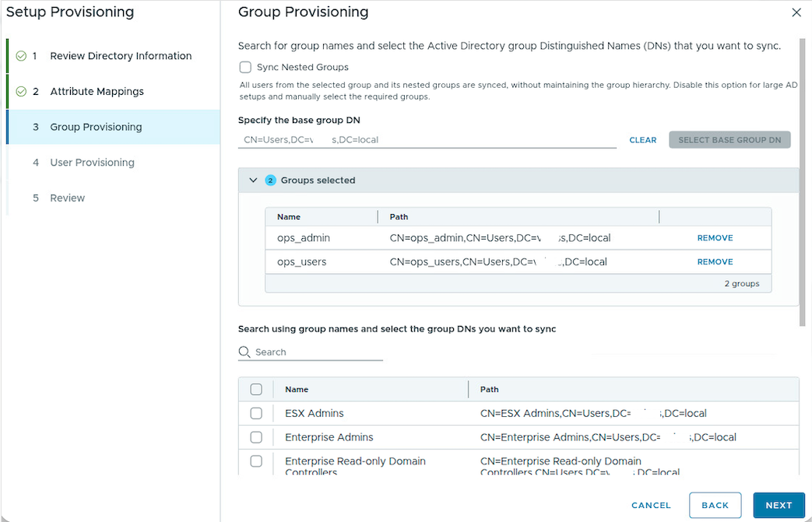Return to step 2 Attribute Mappings
The height and width of the screenshot is (522, 812).
97,91
